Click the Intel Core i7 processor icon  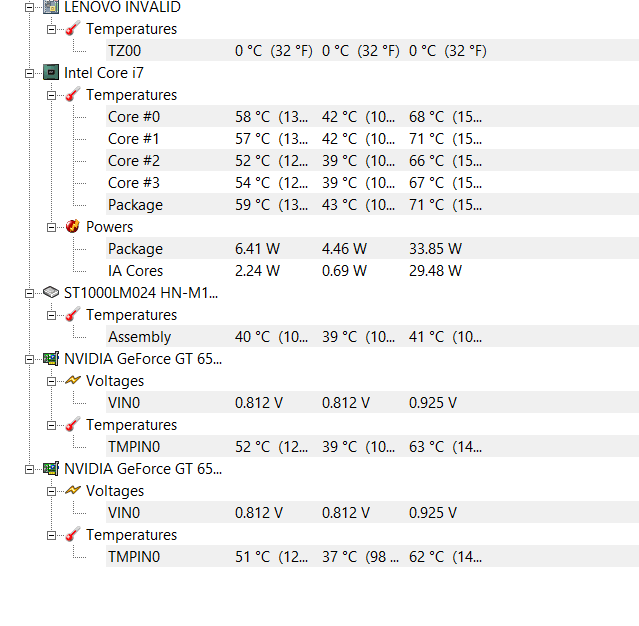(x=51, y=73)
